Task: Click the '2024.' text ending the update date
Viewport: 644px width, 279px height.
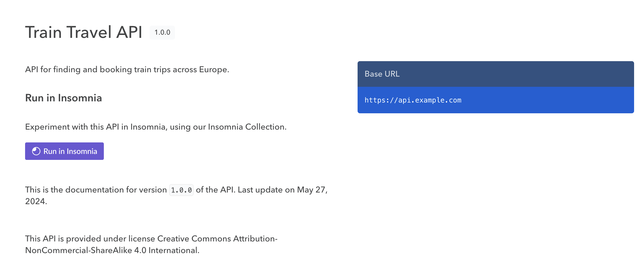Action: [x=36, y=201]
